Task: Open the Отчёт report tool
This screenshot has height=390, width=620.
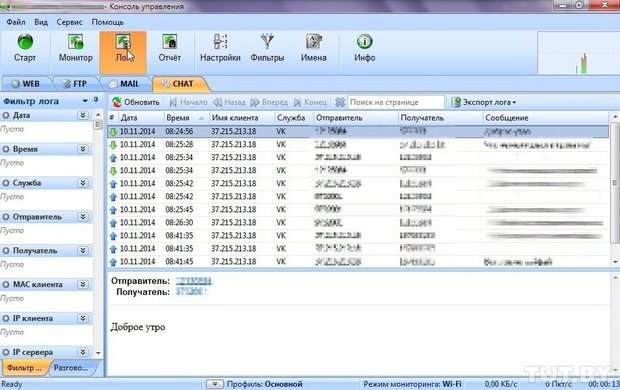Action: click(x=170, y=48)
